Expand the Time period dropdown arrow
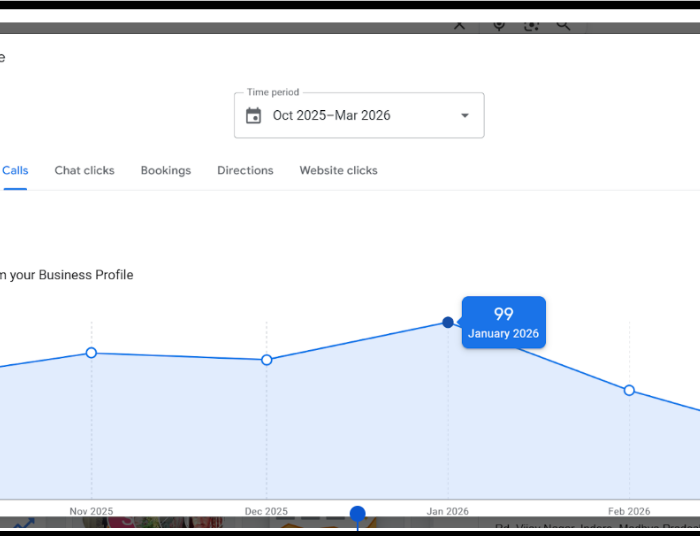 click(x=464, y=116)
